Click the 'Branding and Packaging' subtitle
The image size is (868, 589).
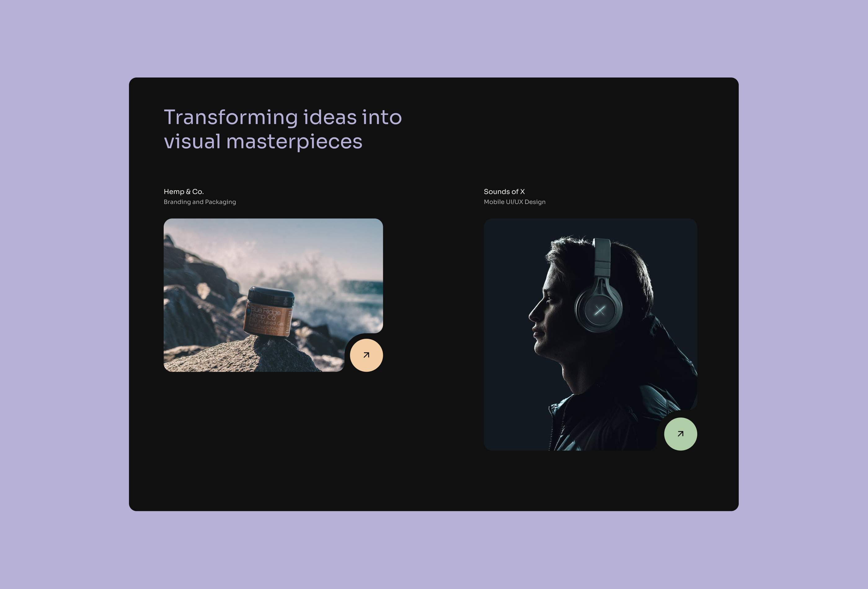(x=199, y=202)
